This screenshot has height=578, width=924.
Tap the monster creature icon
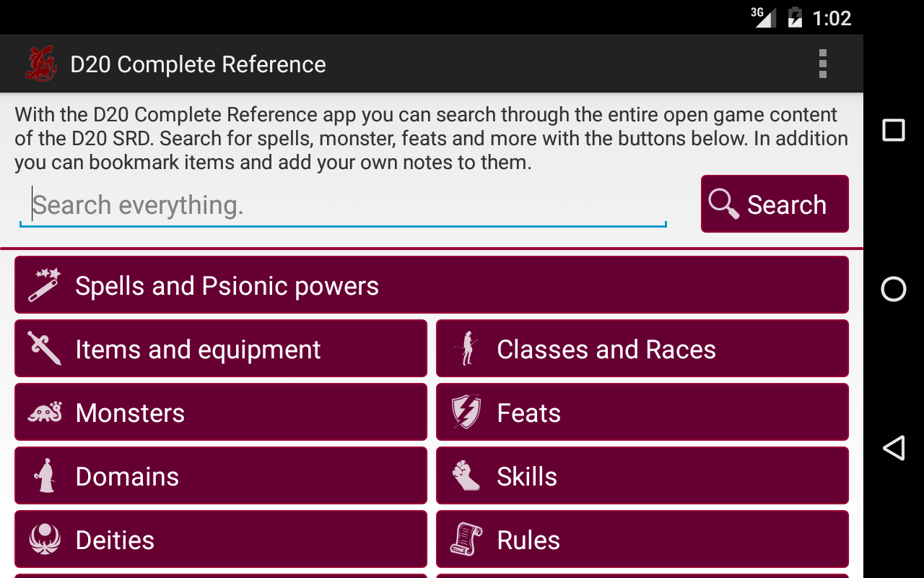[x=45, y=412]
